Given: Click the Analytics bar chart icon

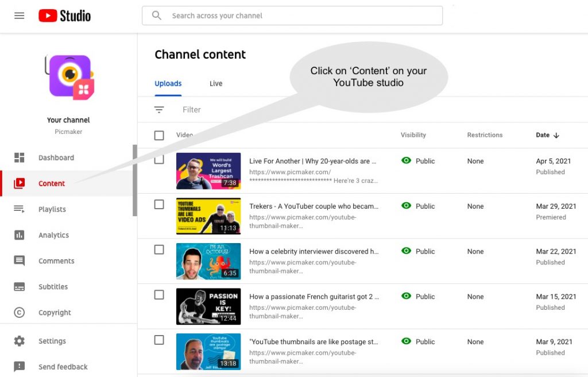Looking at the screenshot, I should 19,235.
